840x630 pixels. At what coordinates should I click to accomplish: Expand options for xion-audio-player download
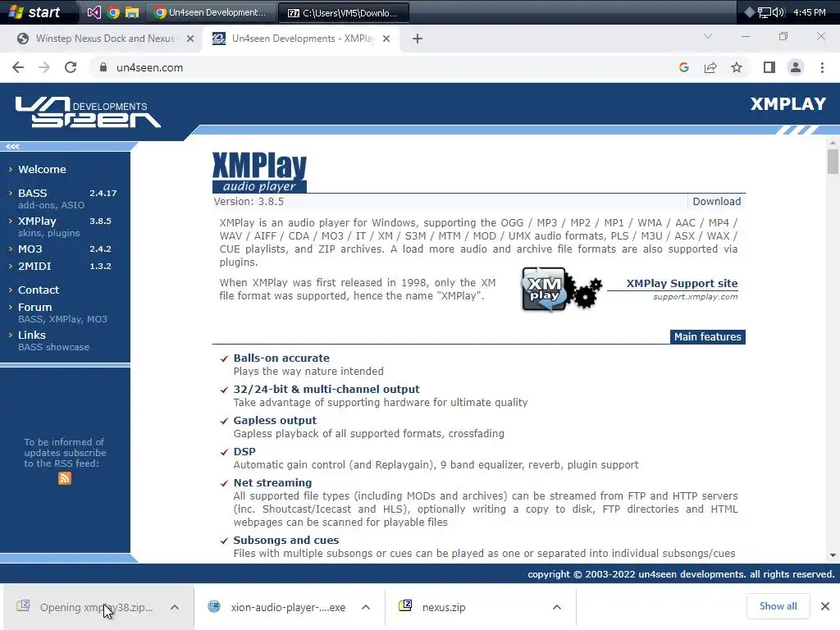(x=366, y=608)
